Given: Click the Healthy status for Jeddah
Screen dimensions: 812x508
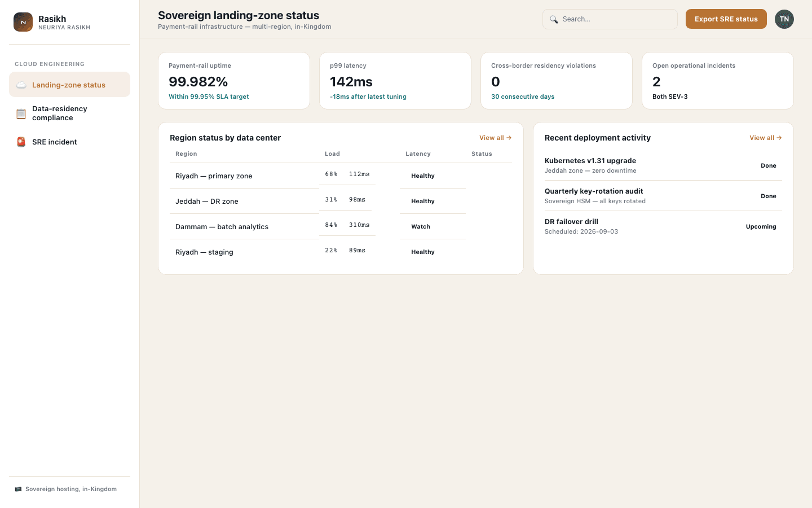Looking at the screenshot, I should click(423, 202).
